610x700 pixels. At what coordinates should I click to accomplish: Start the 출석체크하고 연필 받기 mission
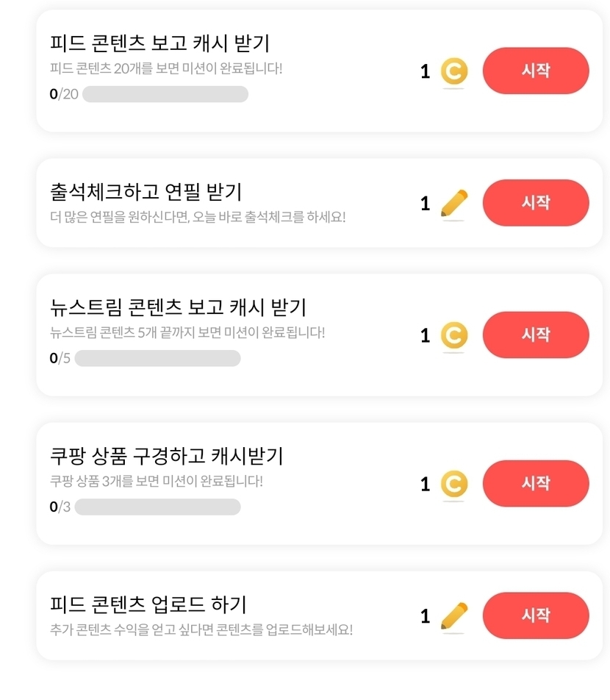click(535, 203)
